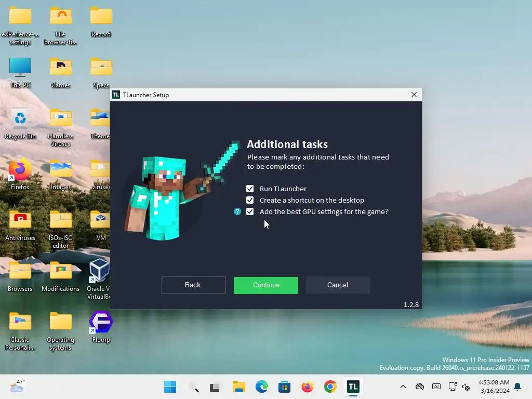This screenshot has width=532, height=399.
Task: Click the TLauncher taskbar icon
Action: pos(353,387)
